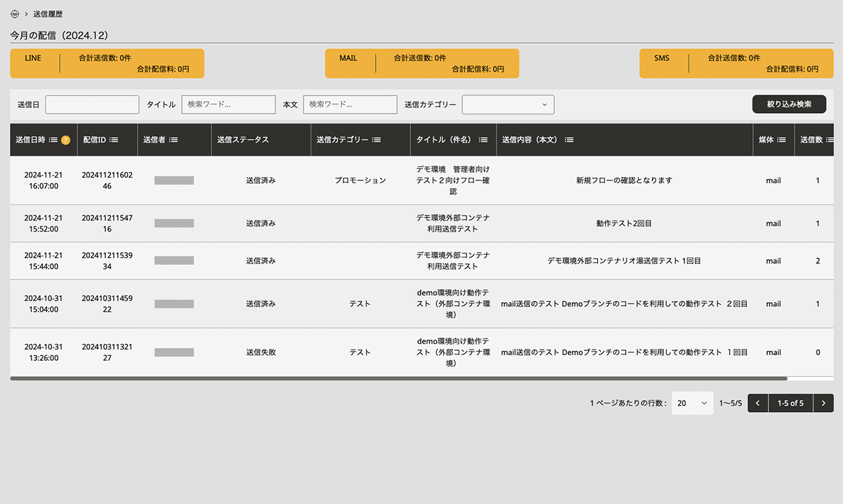Click the 本文 search word field
Image resolution: width=843 pixels, height=504 pixels.
coord(350,105)
